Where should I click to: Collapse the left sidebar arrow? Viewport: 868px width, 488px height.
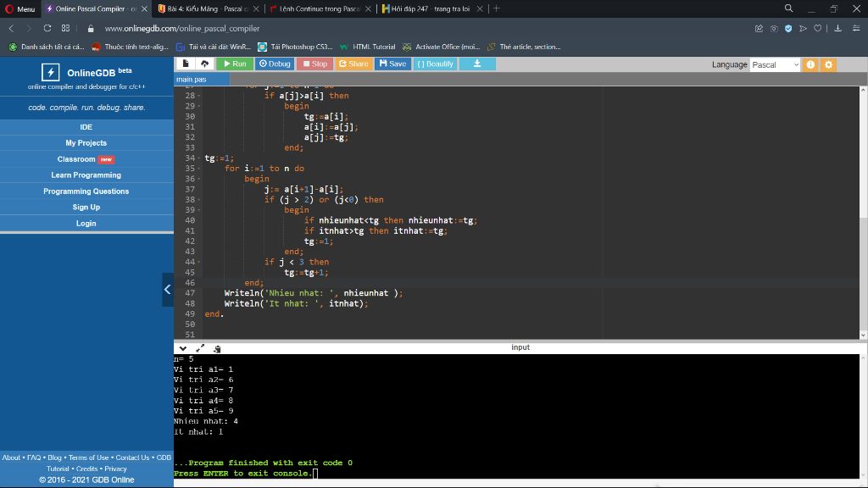(x=168, y=290)
